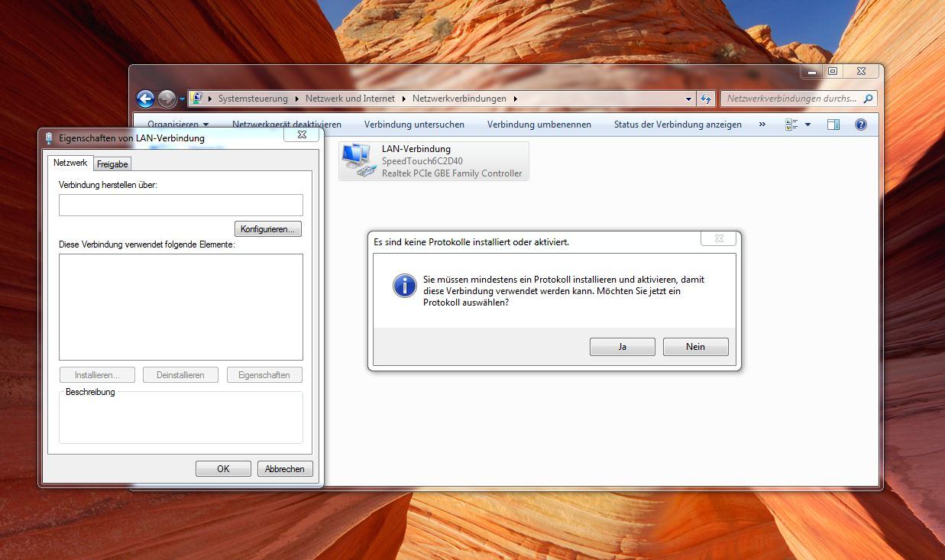Image resolution: width=945 pixels, height=560 pixels.
Task: Click the Forward arrow in the explorer window
Action: point(167,99)
